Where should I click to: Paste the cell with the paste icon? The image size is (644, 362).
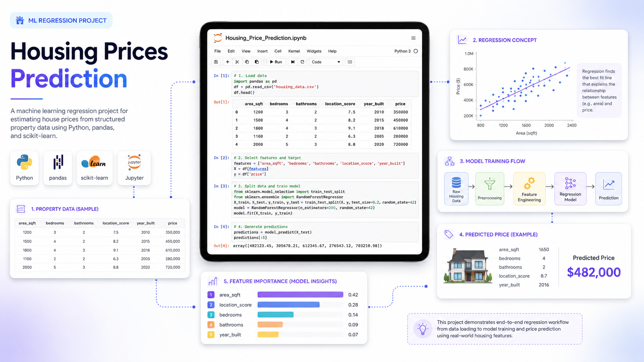(257, 62)
